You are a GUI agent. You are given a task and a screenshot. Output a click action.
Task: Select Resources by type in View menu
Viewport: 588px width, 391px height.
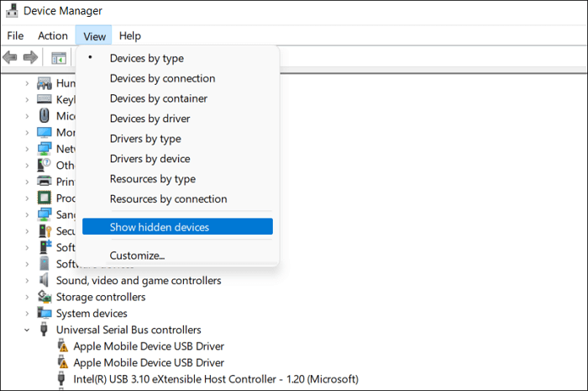click(x=152, y=179)
